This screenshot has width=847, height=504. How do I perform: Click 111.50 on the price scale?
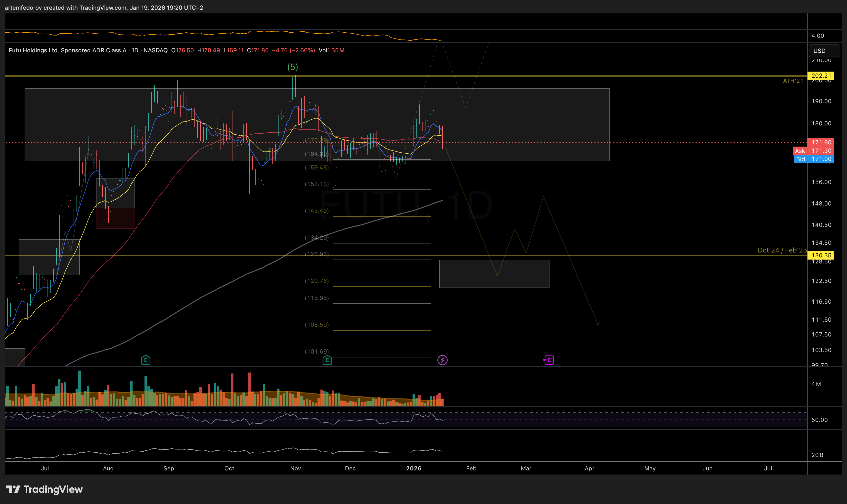[821, 320]
